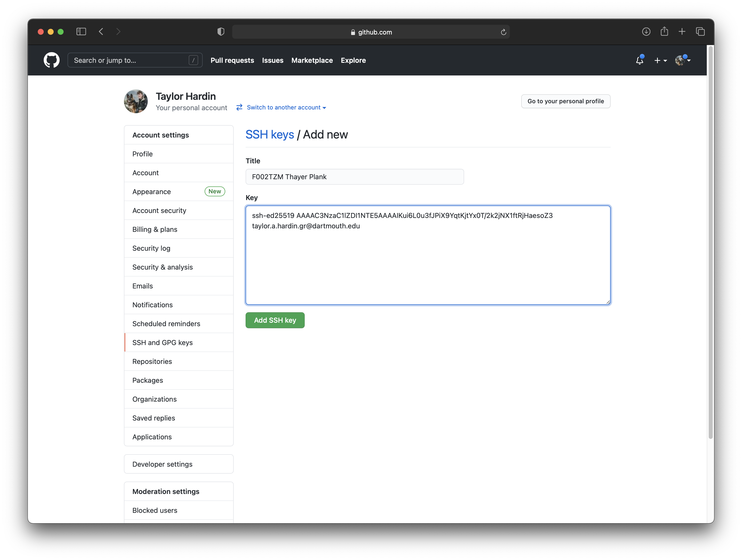Click the Title input field
Image resolution: width=742 pixels, height=560 pixels.
(354, 177)
